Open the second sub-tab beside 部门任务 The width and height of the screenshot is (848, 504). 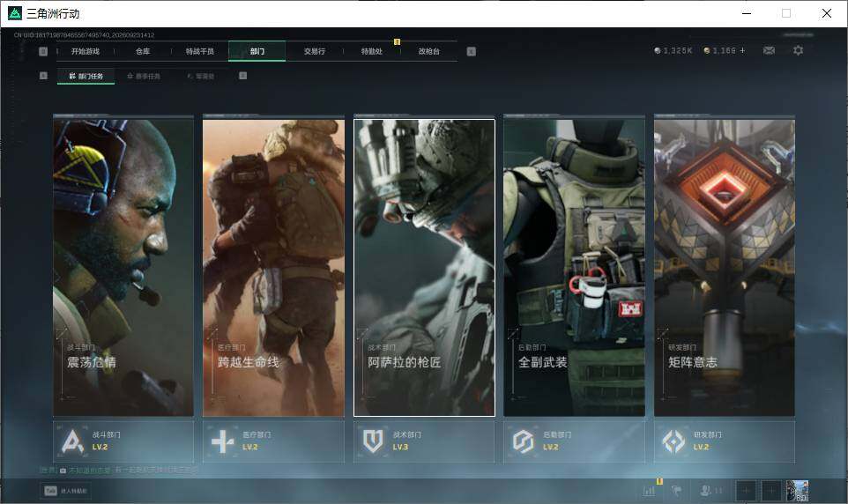144,77
